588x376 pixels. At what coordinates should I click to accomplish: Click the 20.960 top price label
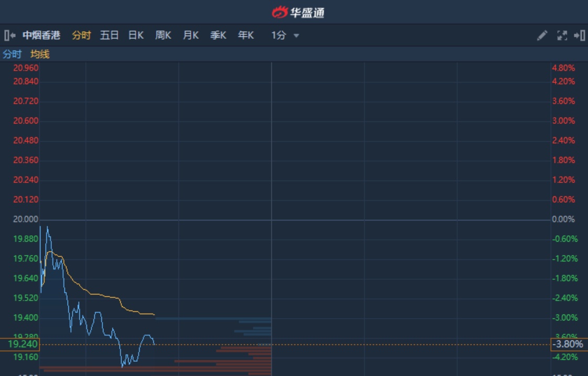pos(26,68)
